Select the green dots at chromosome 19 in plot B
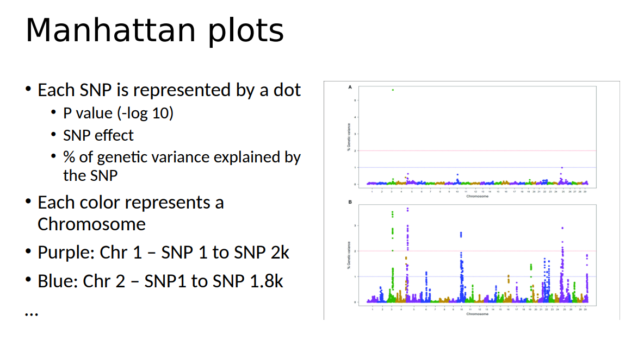 [531, 266]
